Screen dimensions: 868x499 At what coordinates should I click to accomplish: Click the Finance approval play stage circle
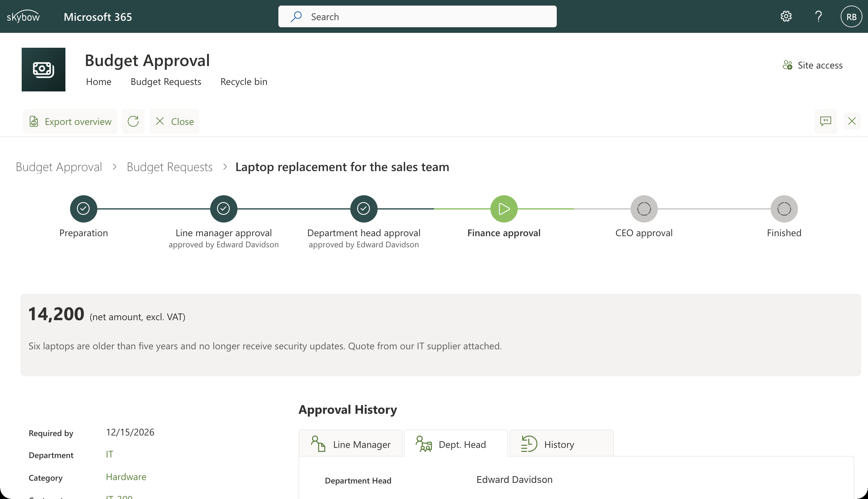(504, 209)
